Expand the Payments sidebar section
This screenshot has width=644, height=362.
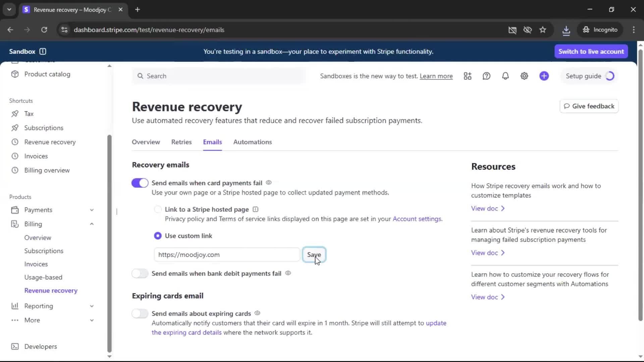click(92, 210)
